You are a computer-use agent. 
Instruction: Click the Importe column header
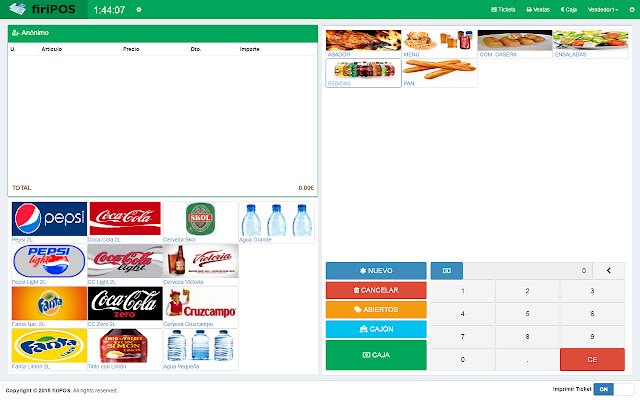tap(249, 49)
